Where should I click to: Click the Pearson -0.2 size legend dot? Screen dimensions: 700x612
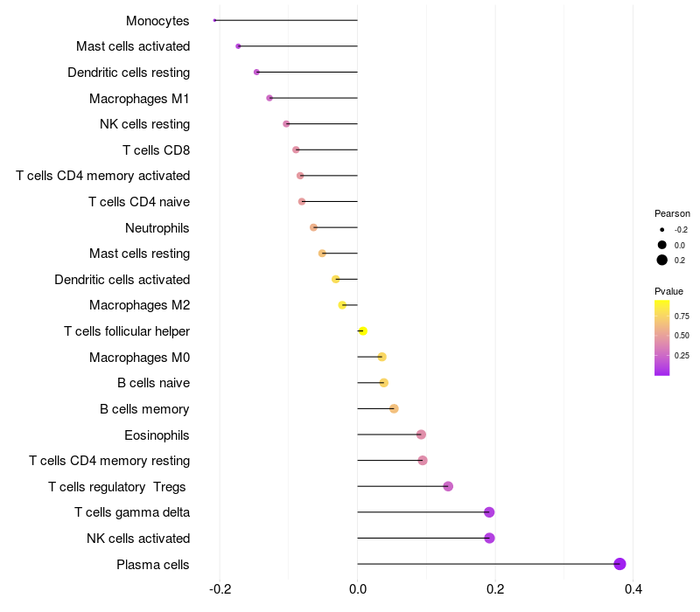pos(662,230)
